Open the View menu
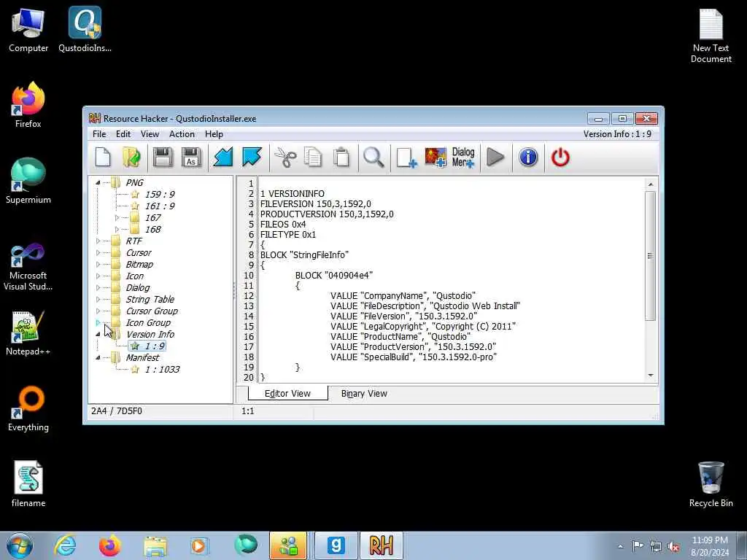The image size is (747, 560). tap(150, 134)
